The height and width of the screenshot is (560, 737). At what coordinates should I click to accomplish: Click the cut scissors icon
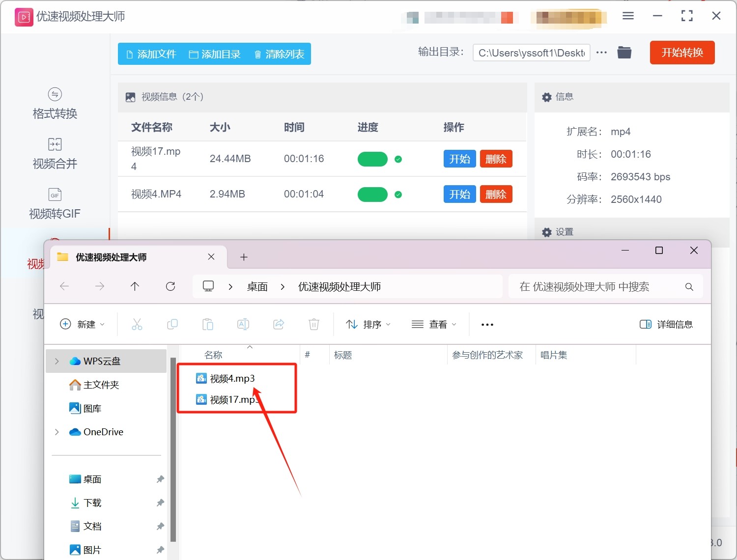pos(137,324)
